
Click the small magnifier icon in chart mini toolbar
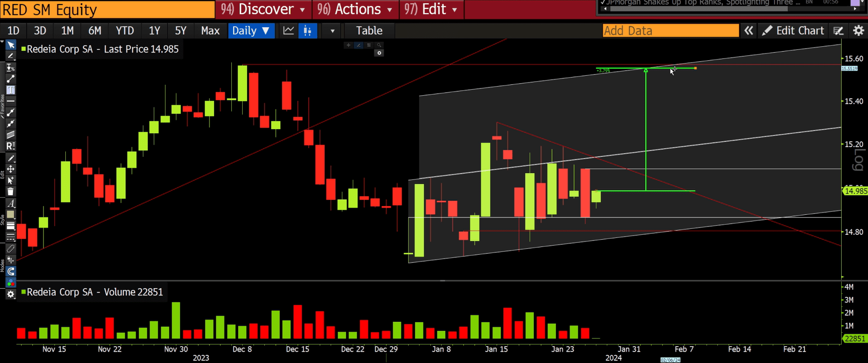[379, 45]
